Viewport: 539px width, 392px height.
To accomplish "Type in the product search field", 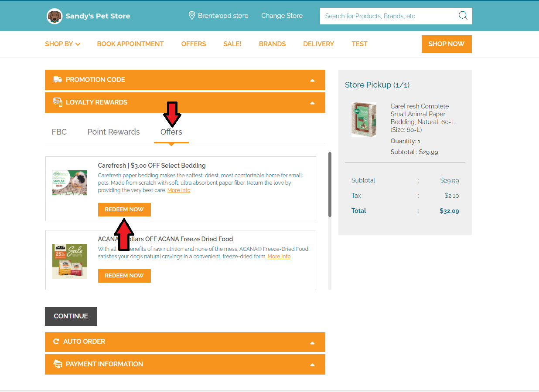I will click(388, 16).
